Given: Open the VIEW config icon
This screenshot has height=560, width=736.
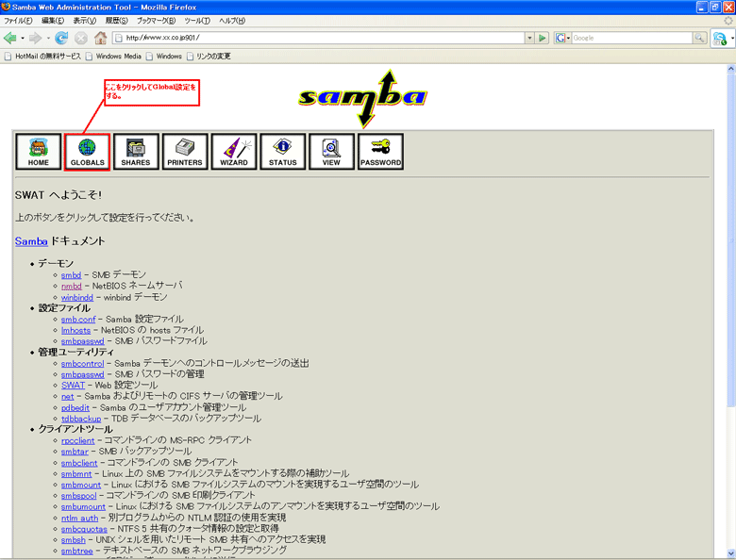Looking at the screenshot, I should pyautogui.click(x=331, y=152).
